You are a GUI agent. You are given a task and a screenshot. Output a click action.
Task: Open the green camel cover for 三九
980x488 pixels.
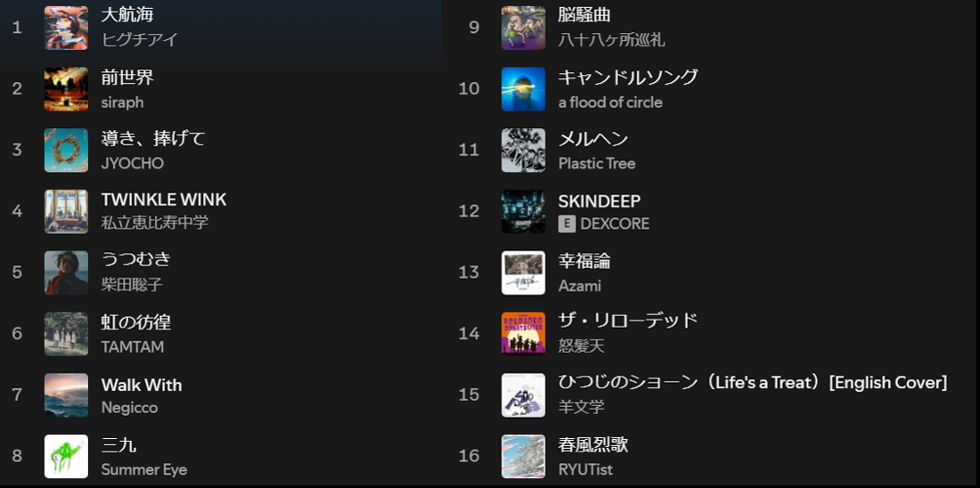coord(66,456)
